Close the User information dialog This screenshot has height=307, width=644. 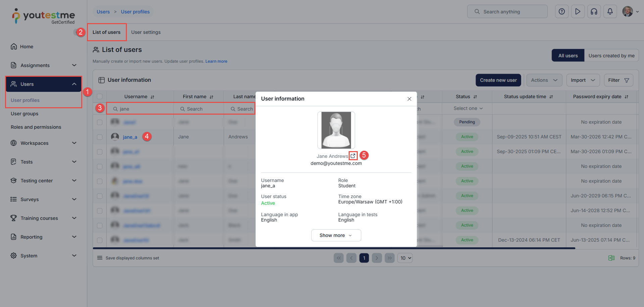409,99
